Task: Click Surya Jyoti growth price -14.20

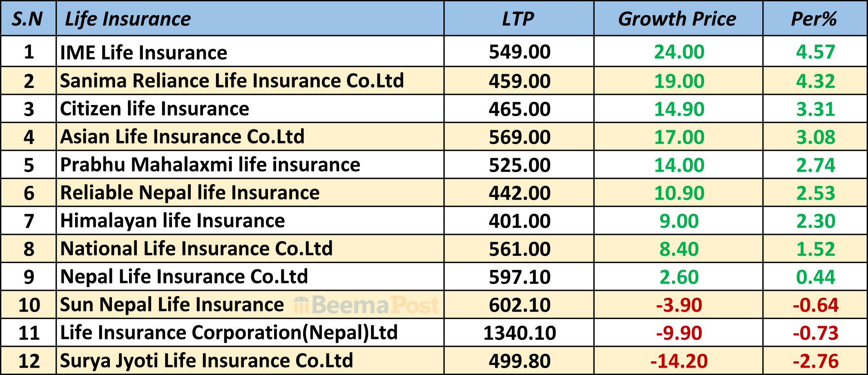Action: tap(679, 361)
